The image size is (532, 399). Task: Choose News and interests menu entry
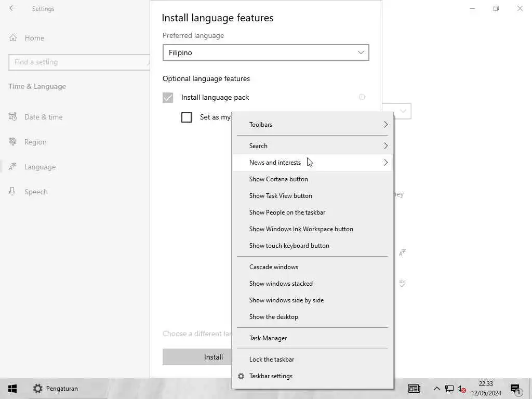click(312, 163)
